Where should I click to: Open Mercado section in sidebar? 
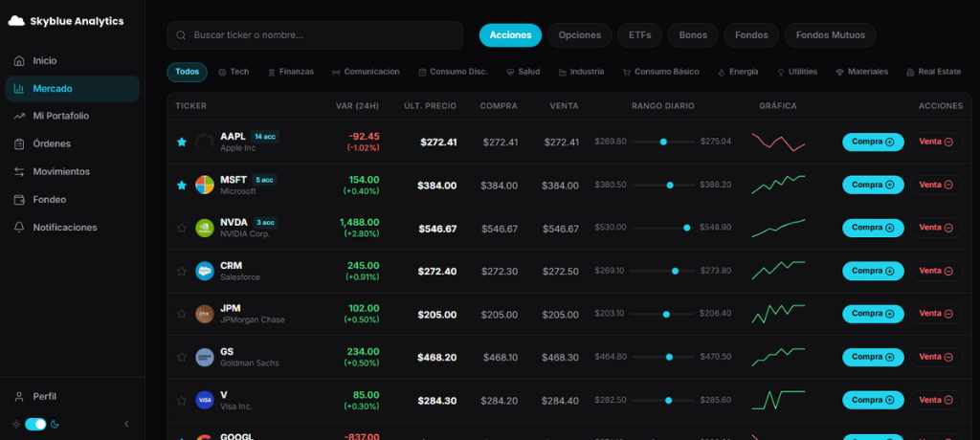[72, 89]
